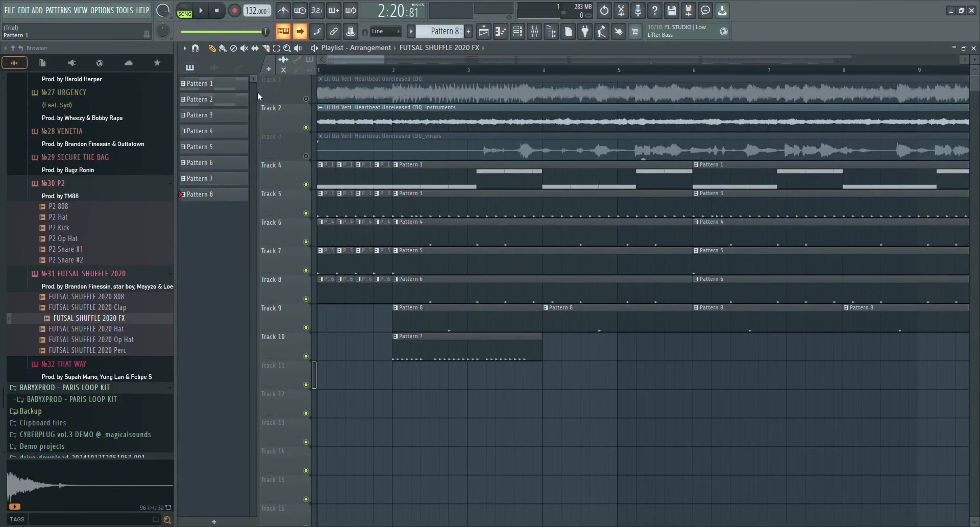Add a new pattern with plus button
Image resolution: width=980 pixels, height=527 pixels.
click(468, 32)
